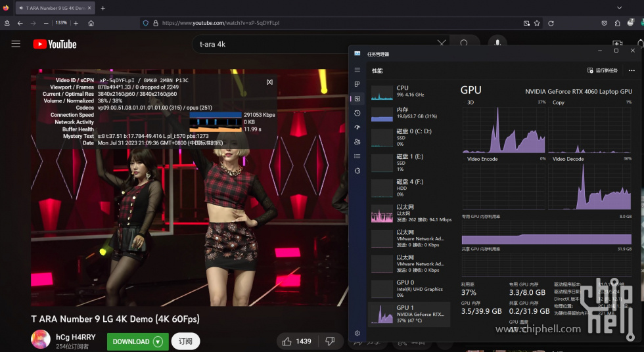Select the CPU performance item
The image size is (644, 352).
tap(409, 93)
